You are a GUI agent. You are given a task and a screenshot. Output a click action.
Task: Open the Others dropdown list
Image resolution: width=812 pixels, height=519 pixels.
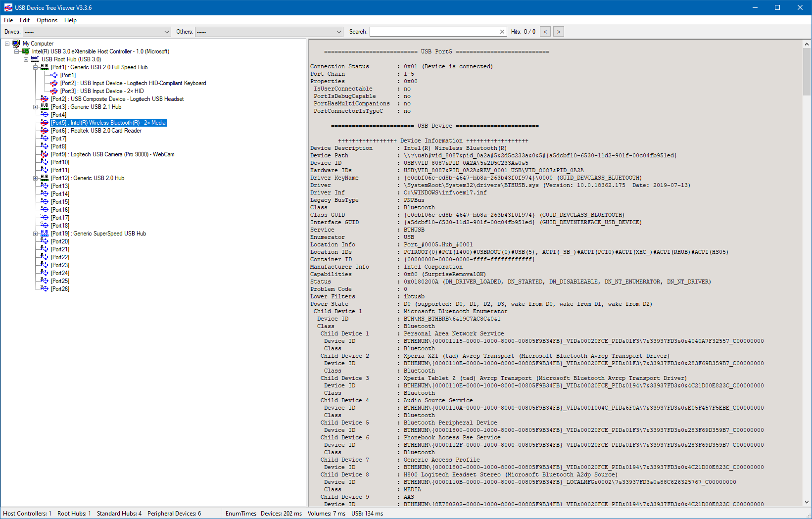click(x=339, y=32)
